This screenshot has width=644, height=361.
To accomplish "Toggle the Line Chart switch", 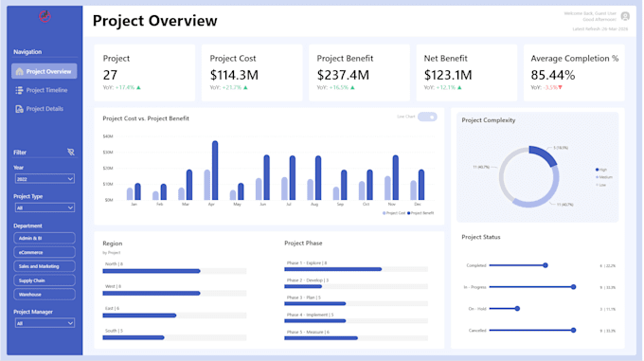I will coord(427,117).
